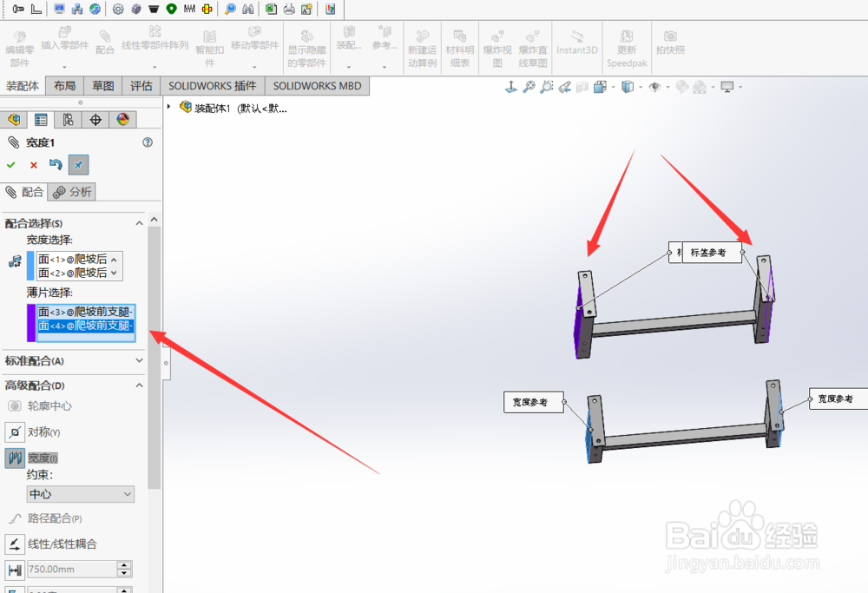Collapse the 高级配合(D) section
The width and height of the screenshot is (868, 593).
coord(140,385)
